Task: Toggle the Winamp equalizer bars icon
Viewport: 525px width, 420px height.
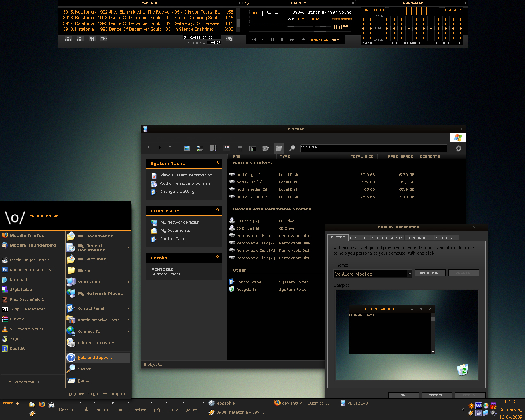Action: click(337, 26)
